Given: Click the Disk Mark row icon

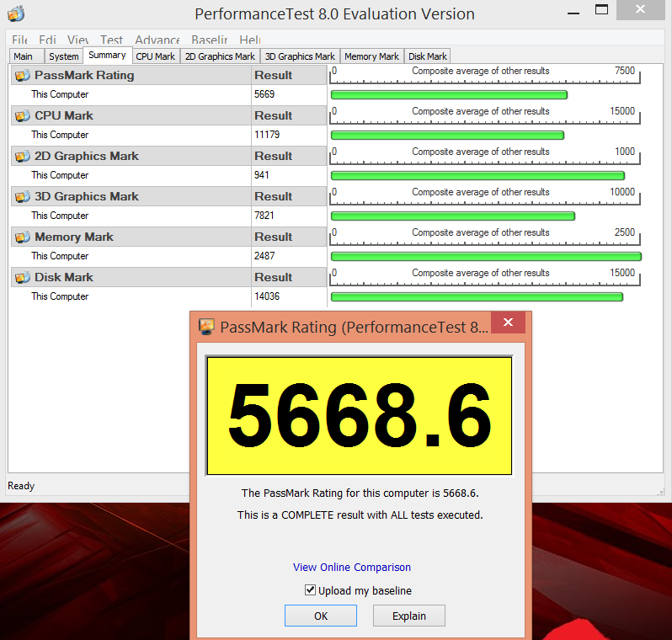Looking at the screenshot, I should (23, 277).
